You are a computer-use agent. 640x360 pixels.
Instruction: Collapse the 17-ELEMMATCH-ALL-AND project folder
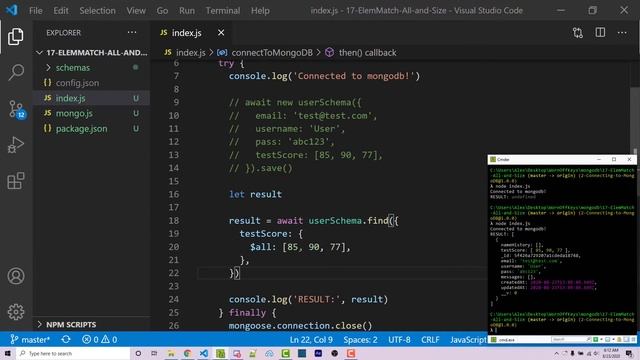click(91, 52)
